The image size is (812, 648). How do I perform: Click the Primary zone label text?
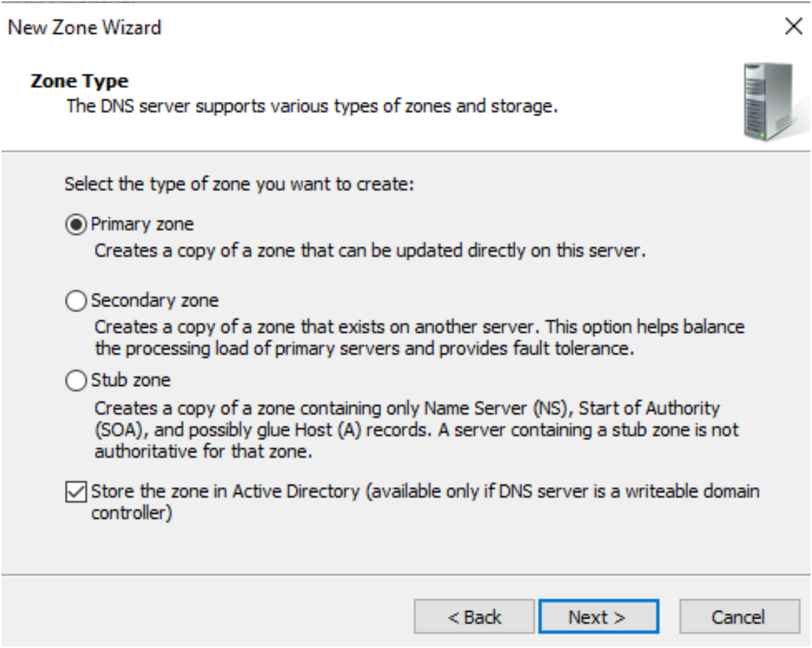(142, 224)
